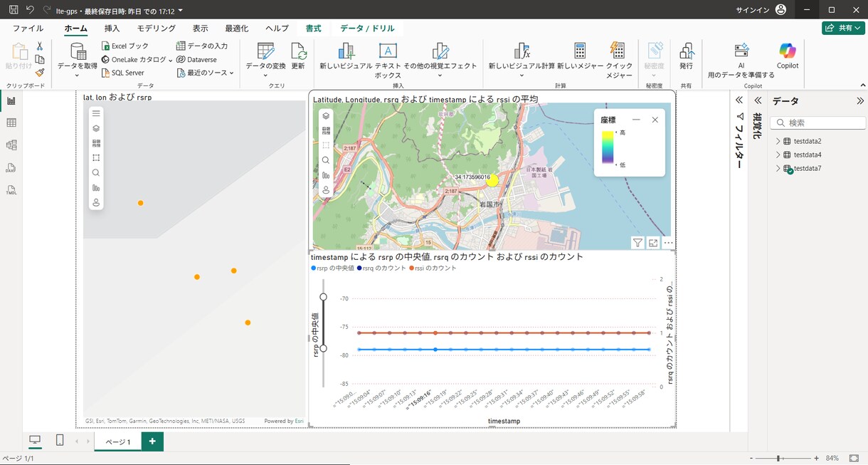Launch Copilot from the ribbon

click(x=788, y=56)
